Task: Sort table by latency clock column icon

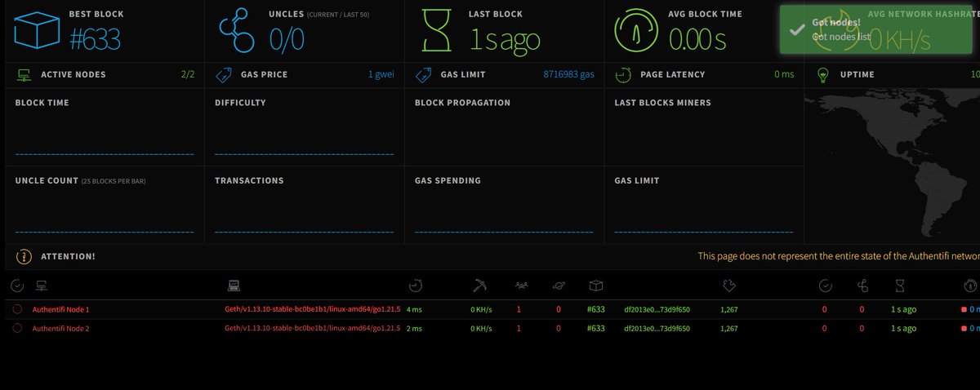Action: [x=416, y=286]
